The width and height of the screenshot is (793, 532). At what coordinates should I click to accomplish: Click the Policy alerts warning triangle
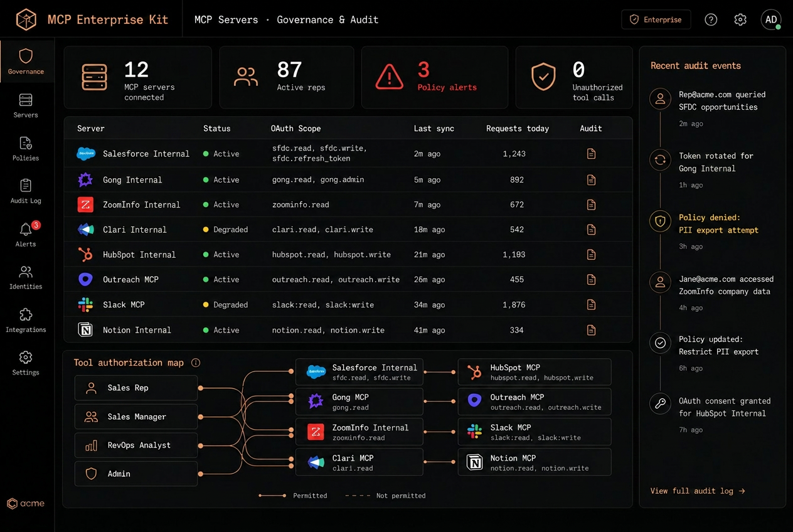click(389, 77)
